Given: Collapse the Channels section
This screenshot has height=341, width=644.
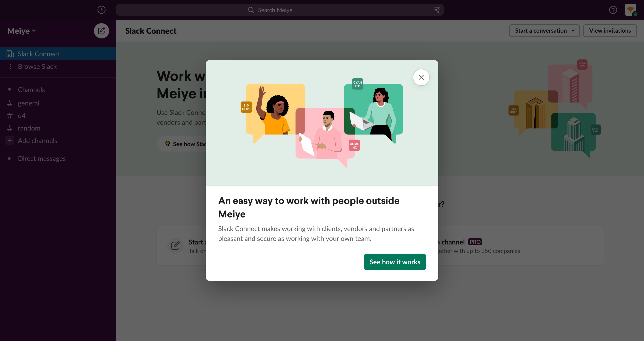Looking at the screenshot, I should pyautogui.click(x=9, y=89).
